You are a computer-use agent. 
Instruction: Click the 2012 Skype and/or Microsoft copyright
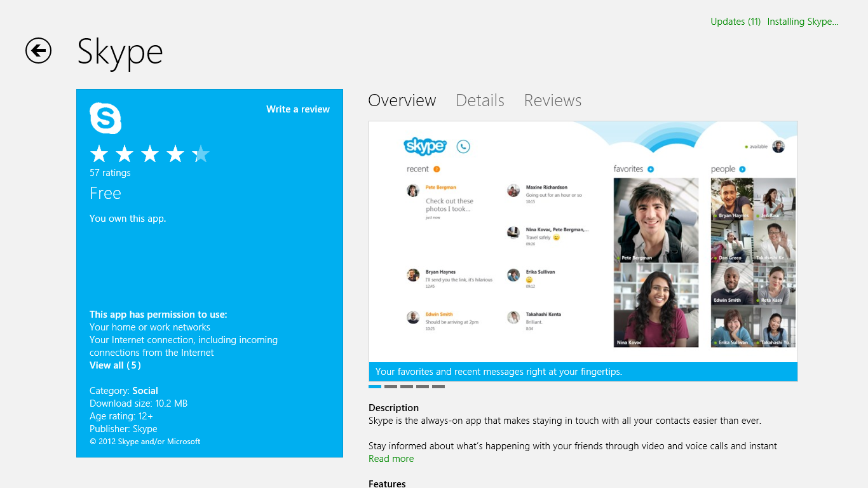click(x=145, y=442)
